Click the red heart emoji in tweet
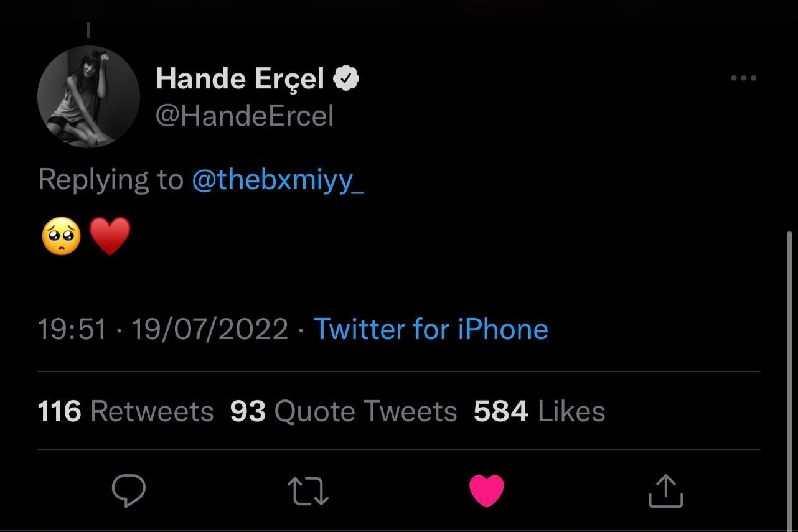 110,237
